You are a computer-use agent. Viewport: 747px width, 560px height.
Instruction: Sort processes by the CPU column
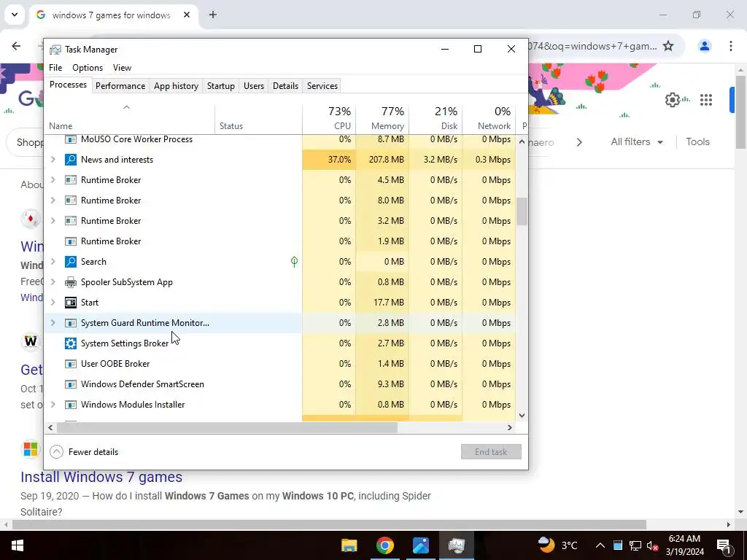(329, 118)
